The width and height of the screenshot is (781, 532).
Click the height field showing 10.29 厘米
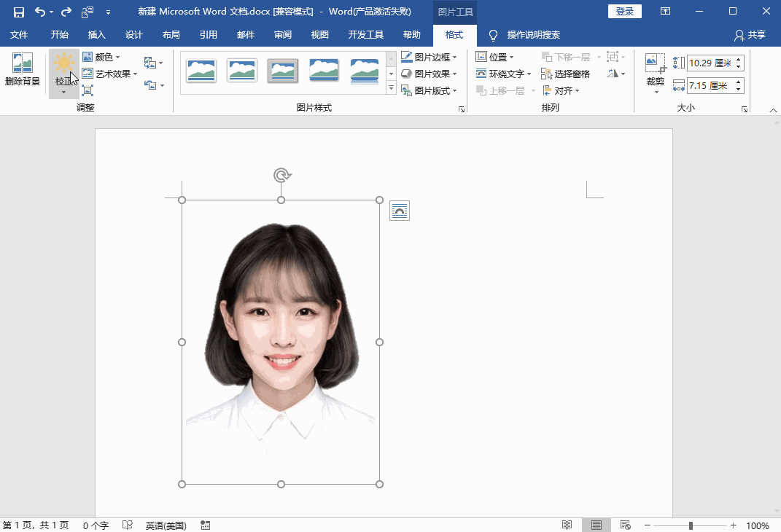[710, 63]
